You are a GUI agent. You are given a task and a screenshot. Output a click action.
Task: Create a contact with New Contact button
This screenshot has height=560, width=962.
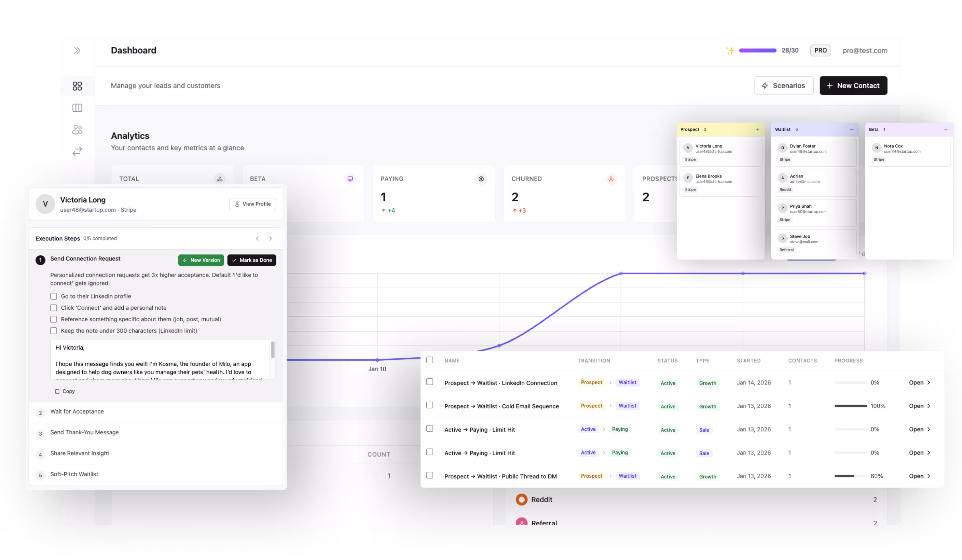(x=853, y=85)
